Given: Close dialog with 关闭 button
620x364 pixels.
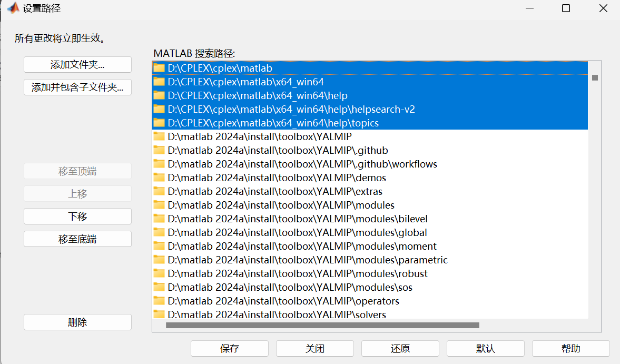Looking at the screenshot, I should pos(315,349).
